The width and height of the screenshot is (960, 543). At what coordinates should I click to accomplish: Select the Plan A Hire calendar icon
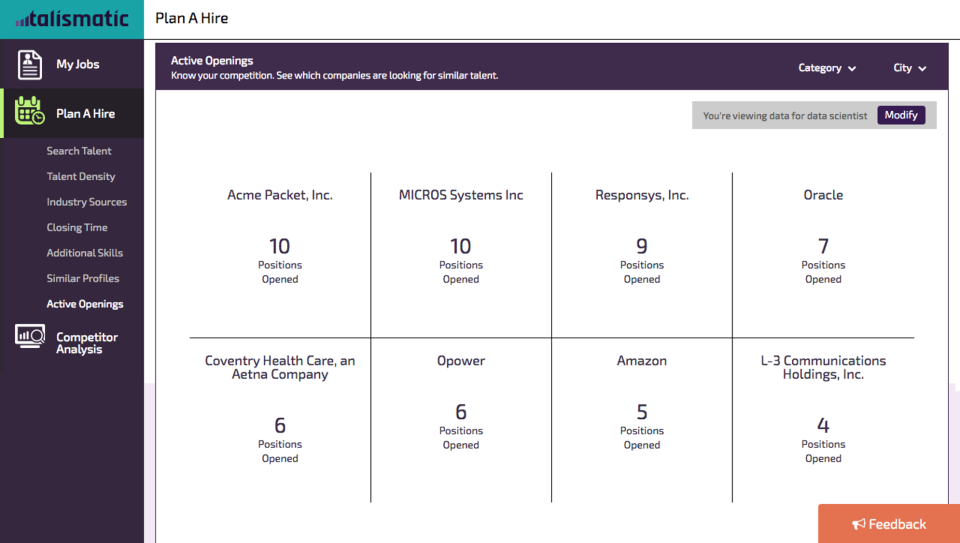(x=29, y=111)
